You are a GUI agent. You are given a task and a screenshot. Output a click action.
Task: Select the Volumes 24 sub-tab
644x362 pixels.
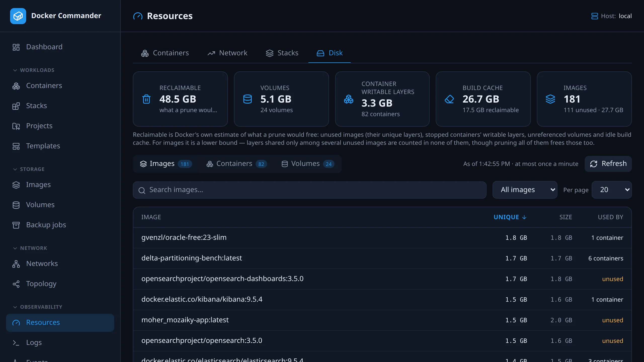(308, 164)
